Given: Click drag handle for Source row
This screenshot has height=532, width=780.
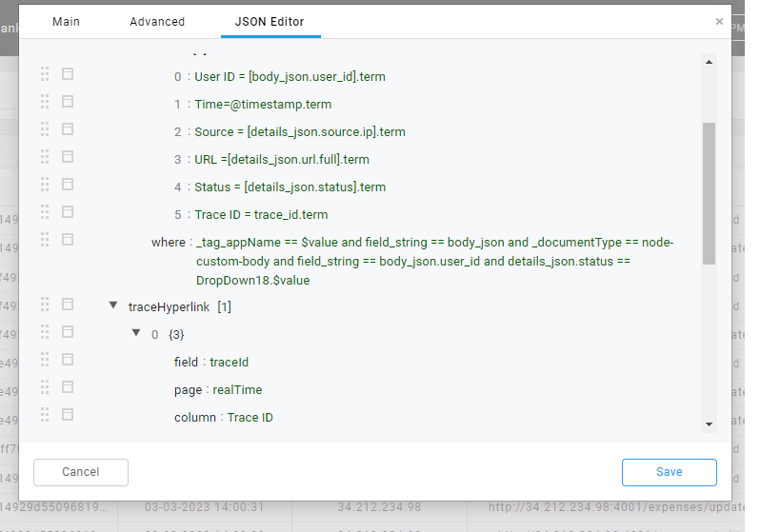Looking at the screenshot, I should [x=45, y=129].
